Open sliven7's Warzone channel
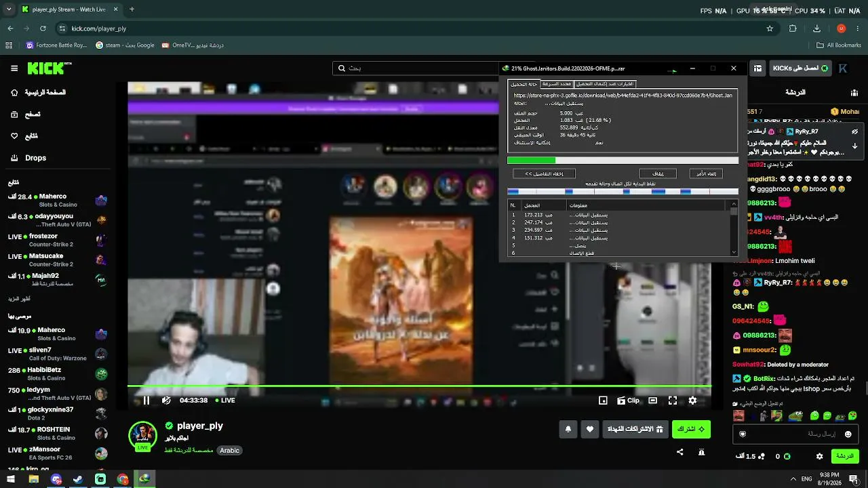This screenshot has width=868, height=488. (58, 354)
